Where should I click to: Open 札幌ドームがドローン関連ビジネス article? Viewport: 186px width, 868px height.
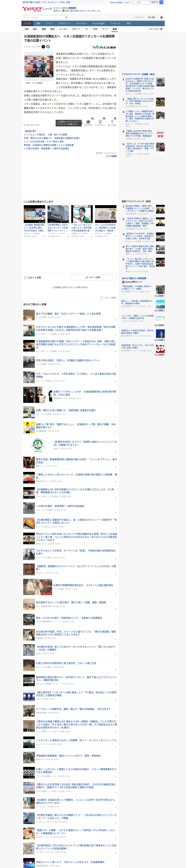[x=76, y=771]
